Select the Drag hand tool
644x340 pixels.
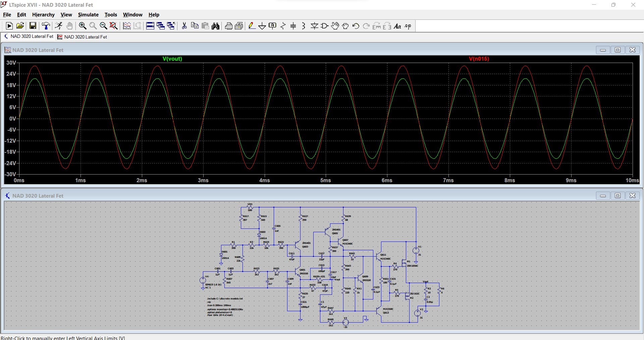(x=345, y=26)
